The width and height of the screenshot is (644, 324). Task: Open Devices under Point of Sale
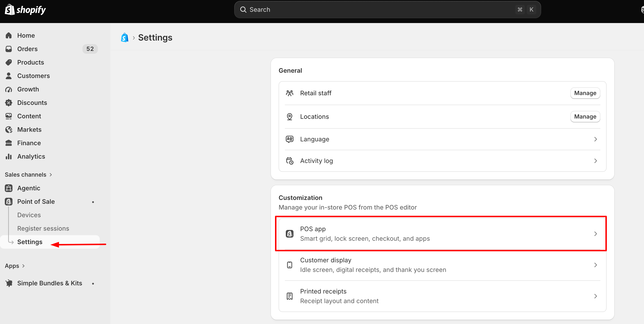point(29,215)
